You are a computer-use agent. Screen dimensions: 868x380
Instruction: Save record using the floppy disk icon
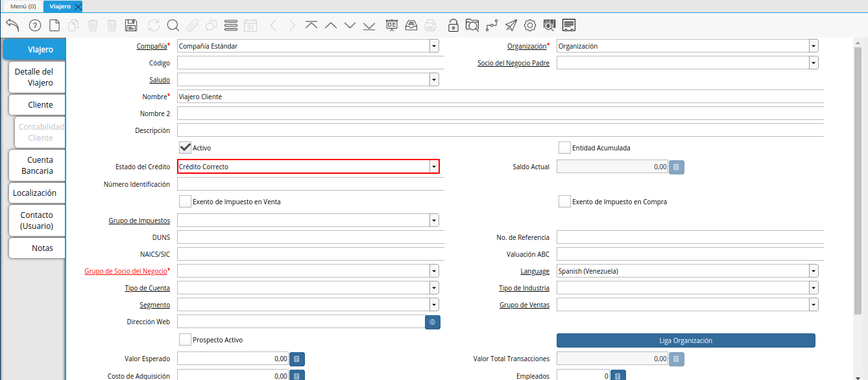click(131, 25)
